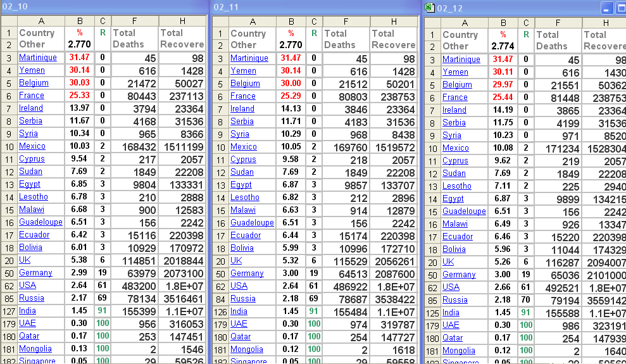Select row 10 header in the 02_10 sheet
Image resolution: width=626 pixels, height=364 pixels.
tap(9, 146)
